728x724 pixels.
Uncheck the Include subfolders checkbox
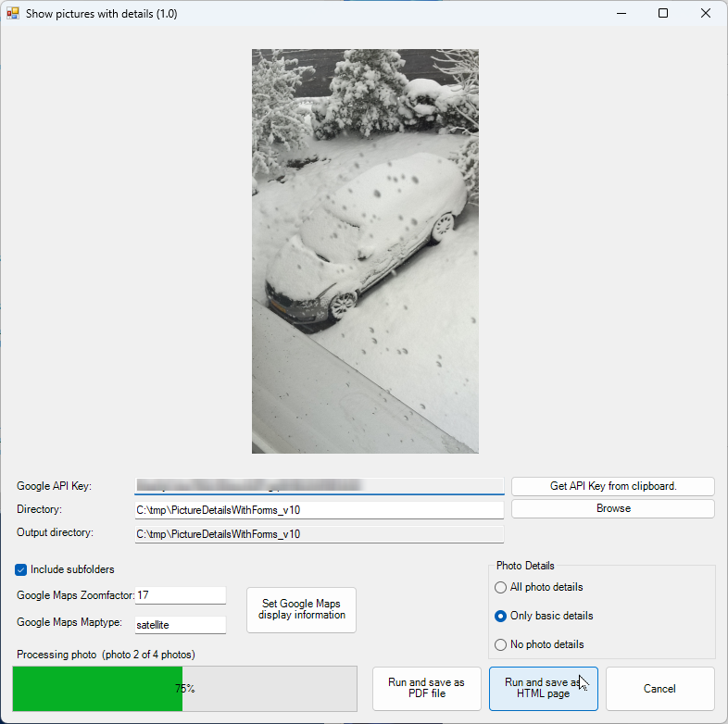coord(21,569)
